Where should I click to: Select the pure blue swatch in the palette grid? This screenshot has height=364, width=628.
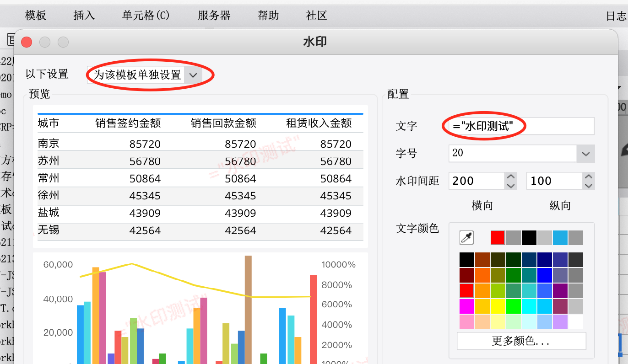(545, 275)
